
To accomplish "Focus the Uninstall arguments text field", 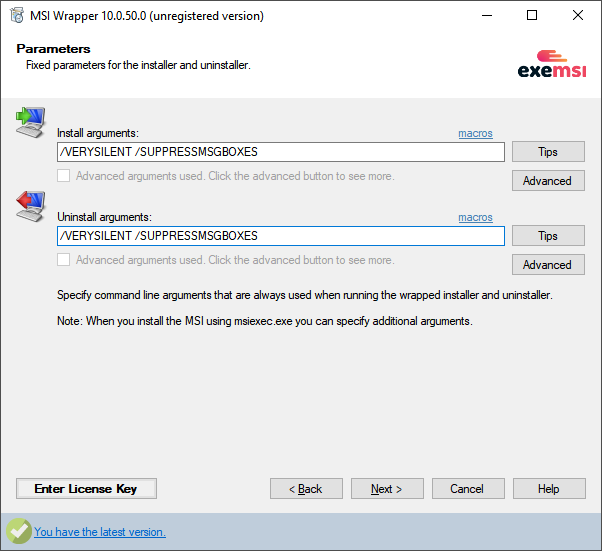I will 281,236.
